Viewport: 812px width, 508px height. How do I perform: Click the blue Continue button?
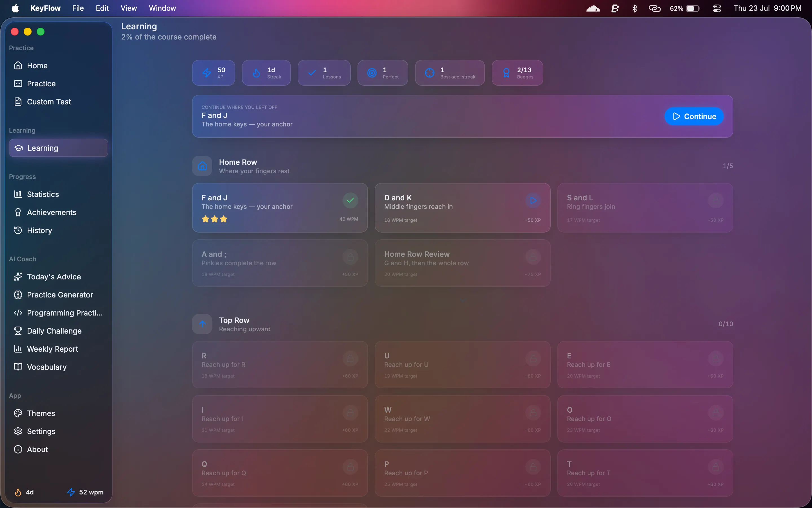(694, 116)
